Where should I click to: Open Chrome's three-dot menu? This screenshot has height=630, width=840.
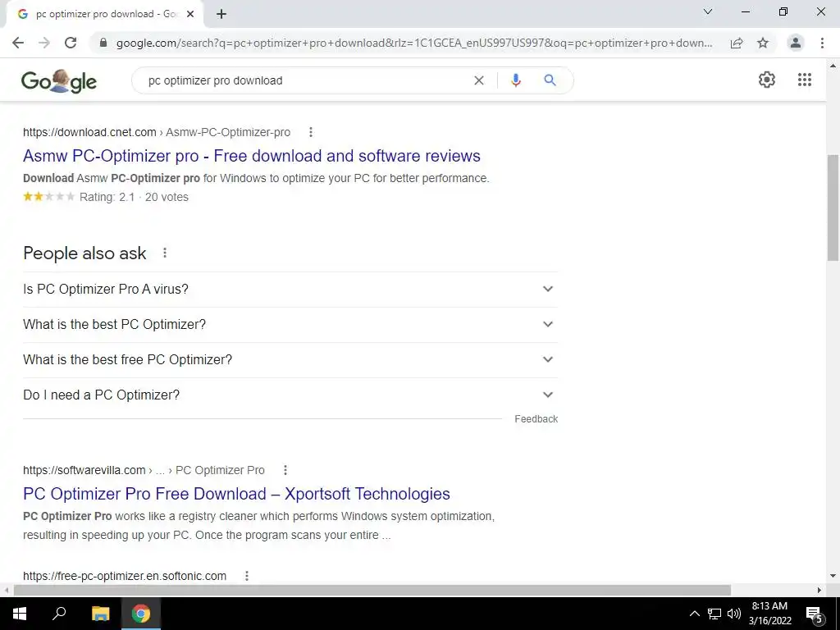pos(822,43)
